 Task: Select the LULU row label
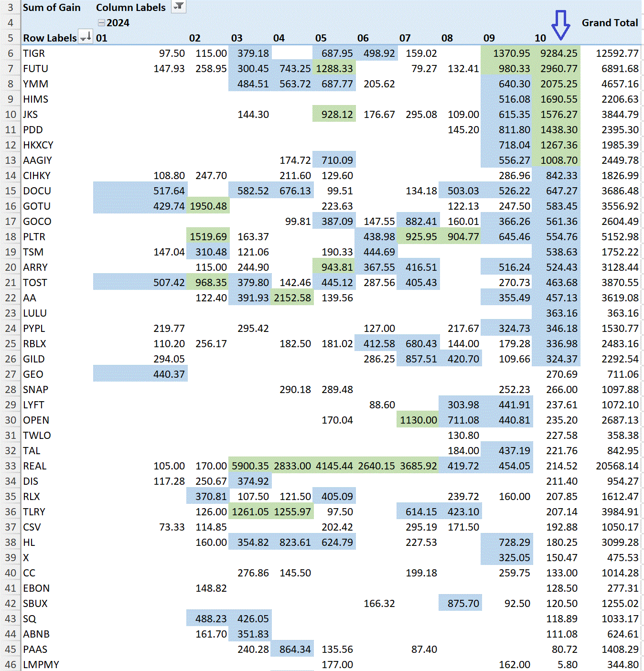point(35,313)
